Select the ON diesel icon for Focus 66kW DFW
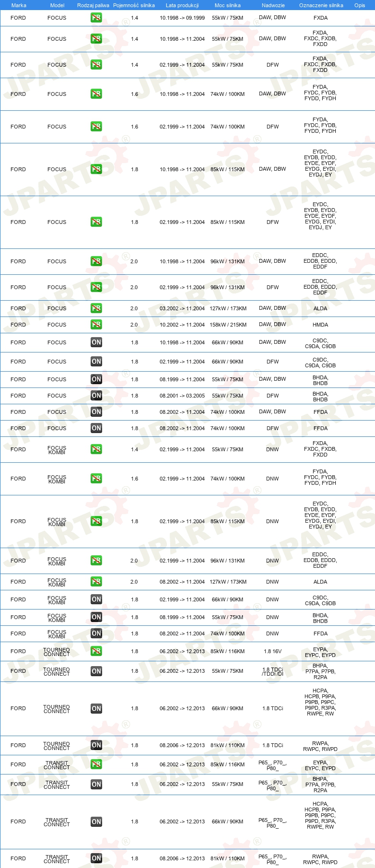Image resolution: width=375 pixels, height=868 pixels. click(96, 362)
